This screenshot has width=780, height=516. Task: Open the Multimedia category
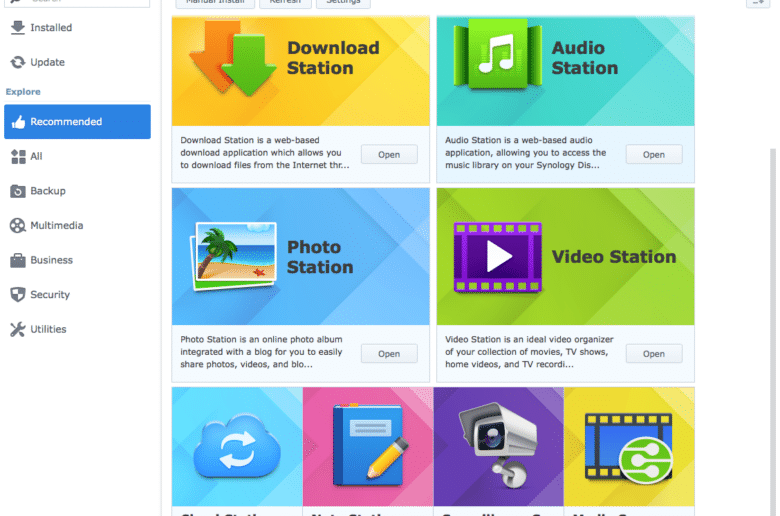[77, 225]
